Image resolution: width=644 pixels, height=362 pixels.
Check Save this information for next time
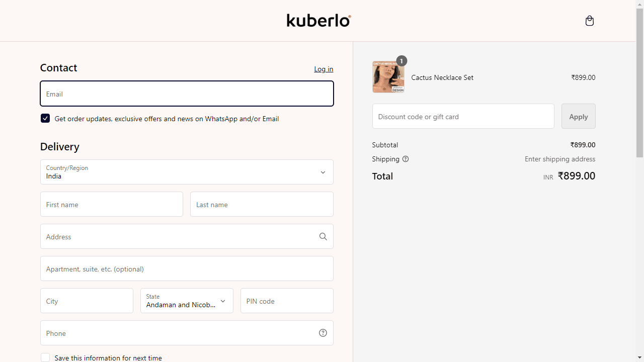(x=45, y=357)
